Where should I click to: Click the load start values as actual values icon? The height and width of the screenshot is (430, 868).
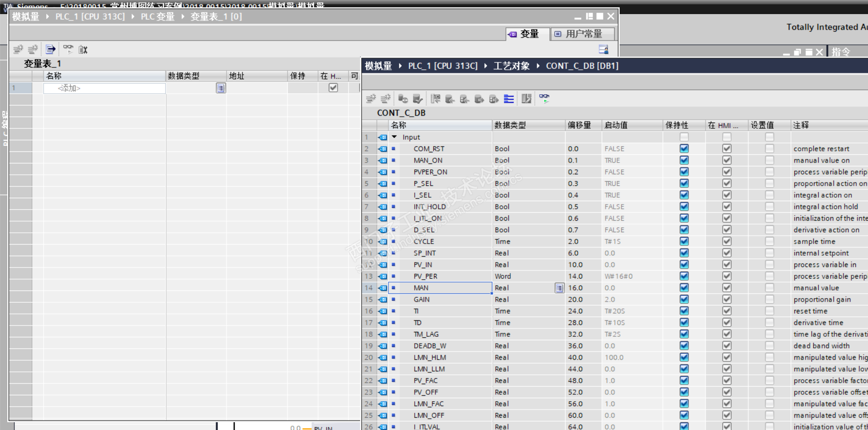pos(479,99)
